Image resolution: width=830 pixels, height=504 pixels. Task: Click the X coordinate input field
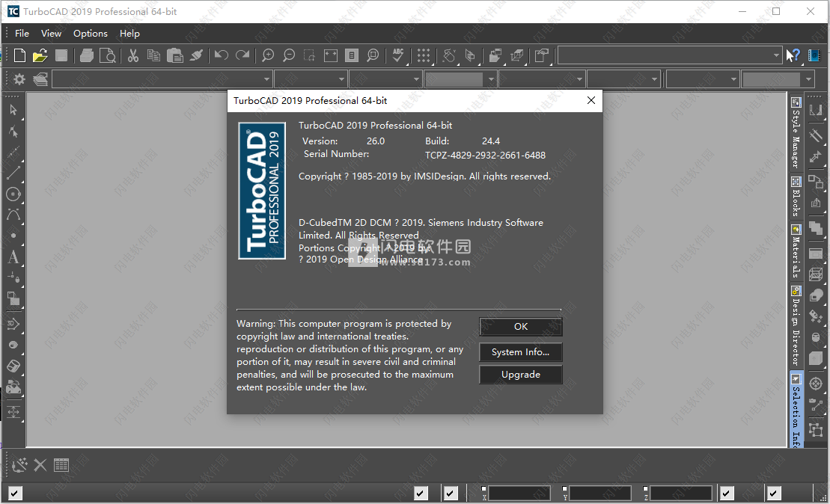coord(519,494)
